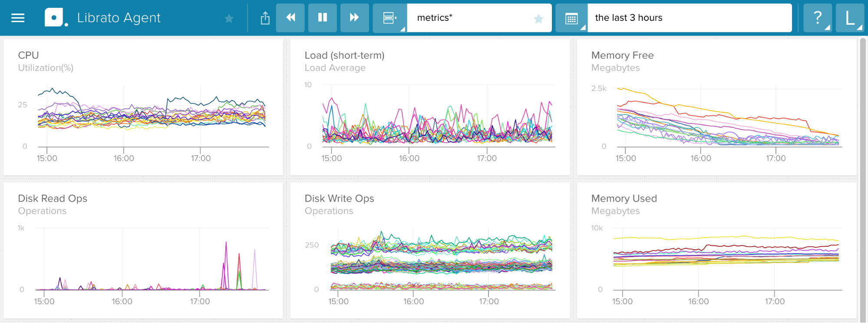Click the Disk Read Ops spike graph
Image resolution: width=868 pixels, height=323 pixels.
(x=152, y=259)
